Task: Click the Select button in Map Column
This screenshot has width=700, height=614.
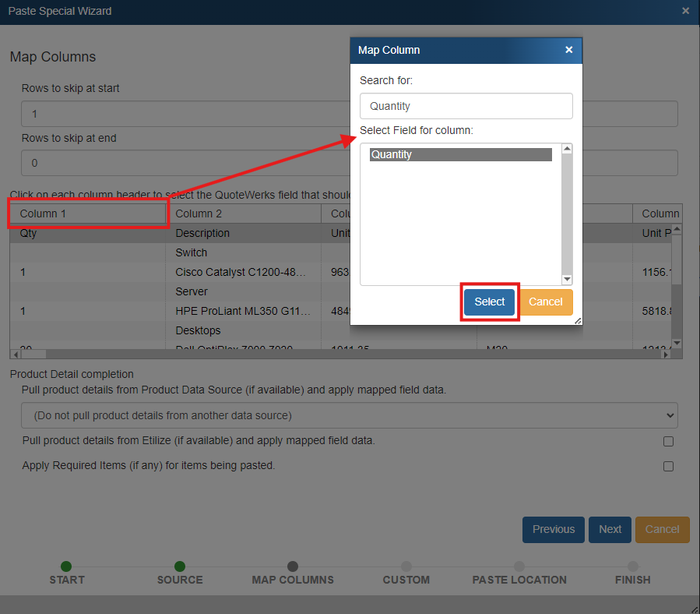Action: 489,302
